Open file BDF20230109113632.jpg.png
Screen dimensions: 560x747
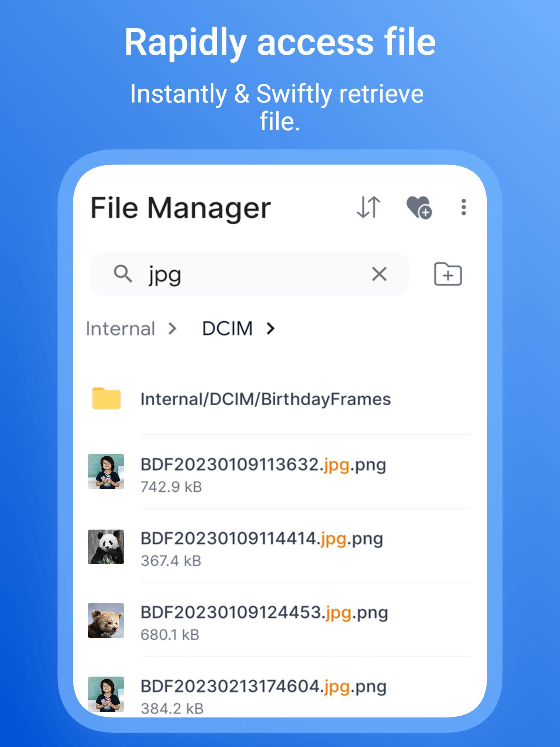[x=263, y=465]
